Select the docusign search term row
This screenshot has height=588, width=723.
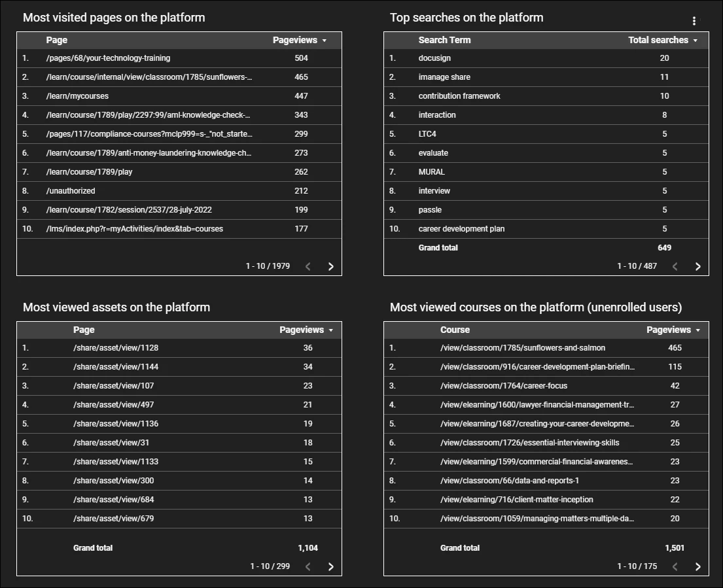pyautogui.click(x=434, y=58)
